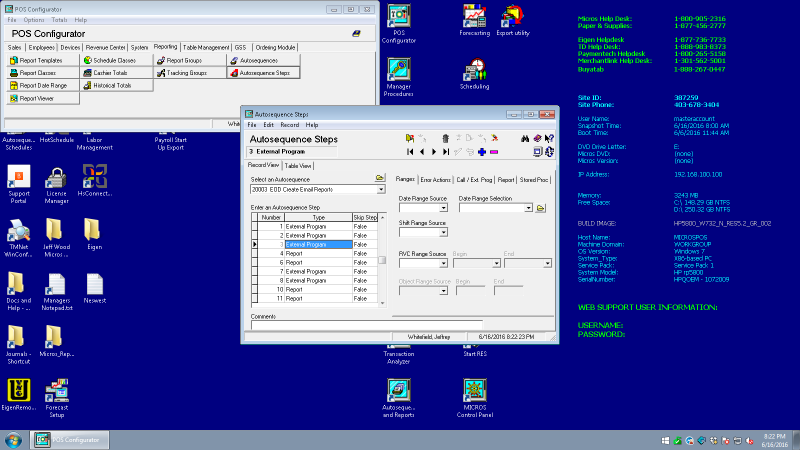Image resolution: width=800 pixels, height=450 pixels.
Task: Click the Report Templates button
Action: click(43, 60)
